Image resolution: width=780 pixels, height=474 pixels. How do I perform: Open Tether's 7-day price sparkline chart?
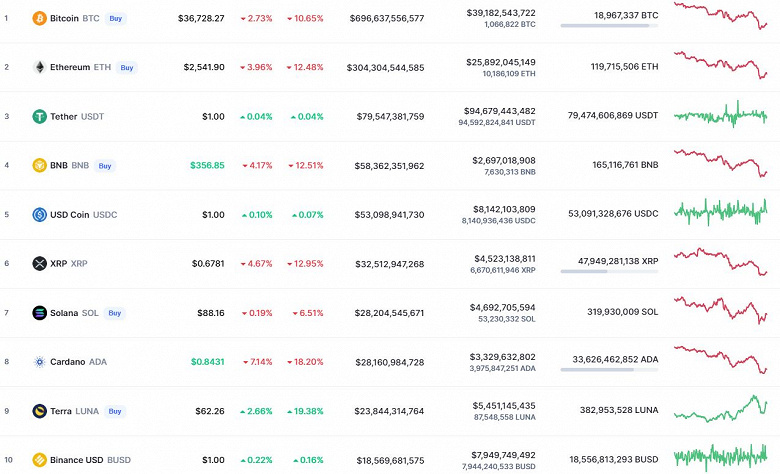click(720, 115)
